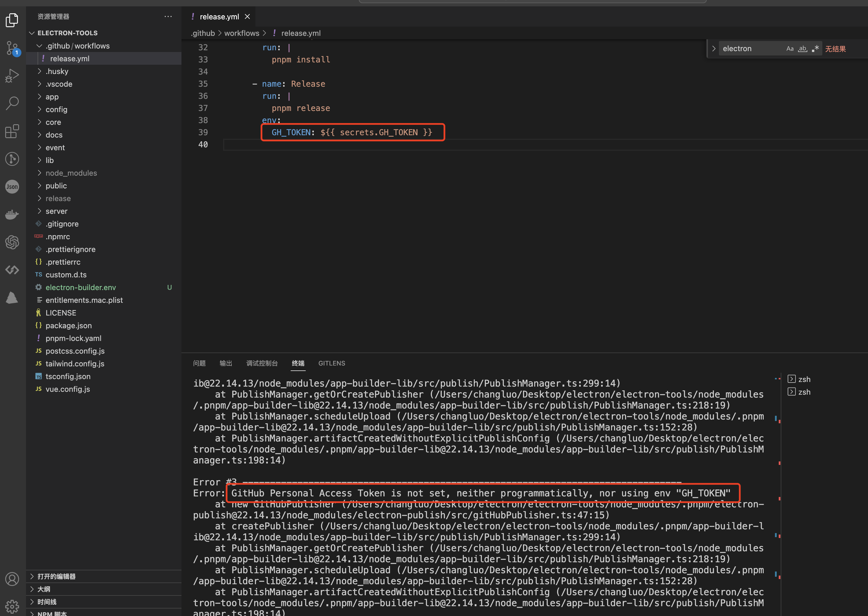The image size is (868, 616).
Task: Open the Extensions view
Action: 12,131
